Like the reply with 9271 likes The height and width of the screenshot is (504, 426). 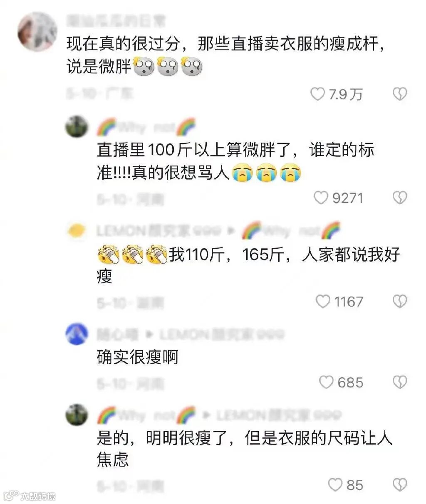point(321,198)
